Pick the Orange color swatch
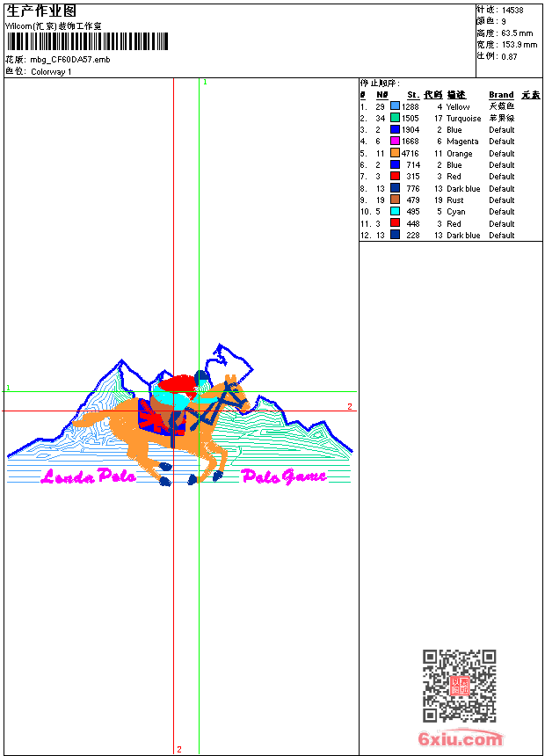Image resolution: width=545 pixels, height=756 pixels. [395, 153]
